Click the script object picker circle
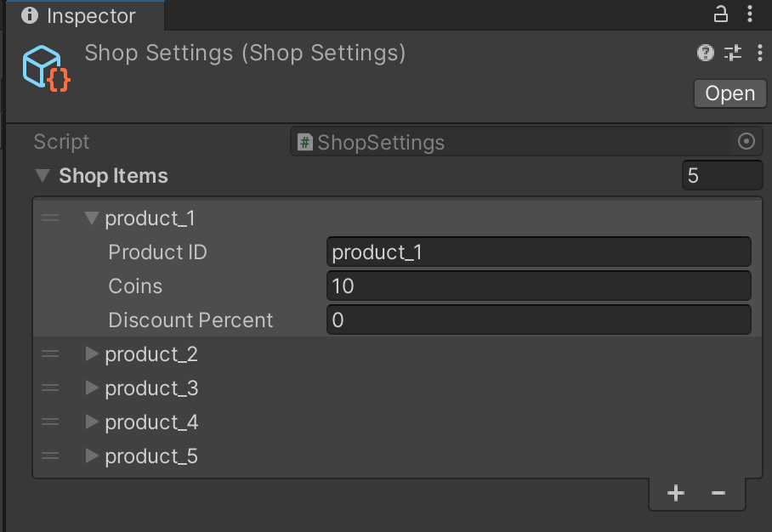The width and height of the screenshot is (772, 532). coord(746,142)
